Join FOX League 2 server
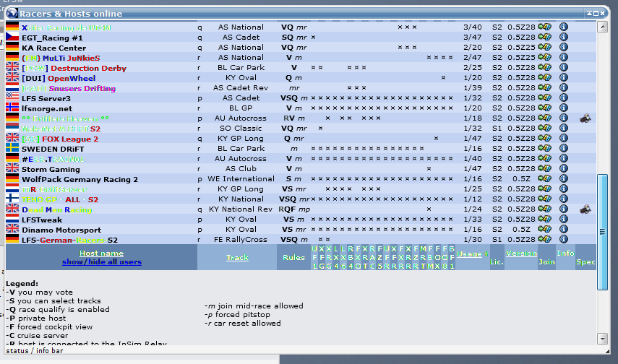The height and width of the screenshot is (364, 618). click(x=545, y=138)
